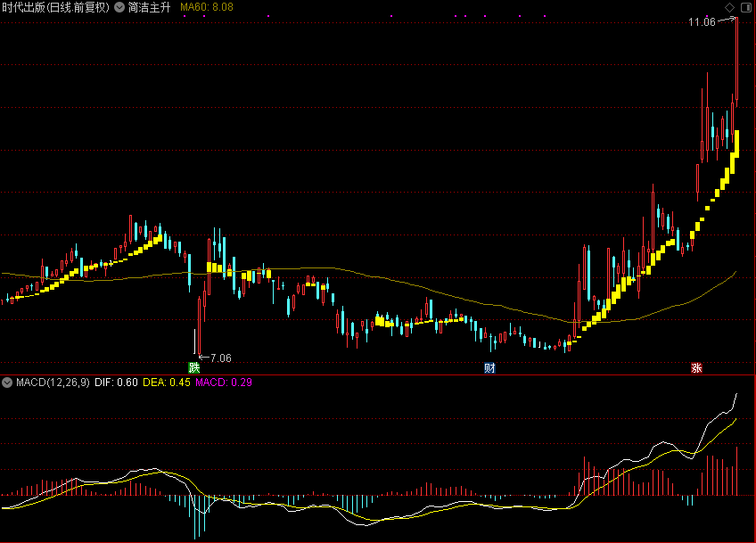Screen dimensions: 756x543
Task: Click the panel layout icon at top right
Action: (x=745, y=7)
